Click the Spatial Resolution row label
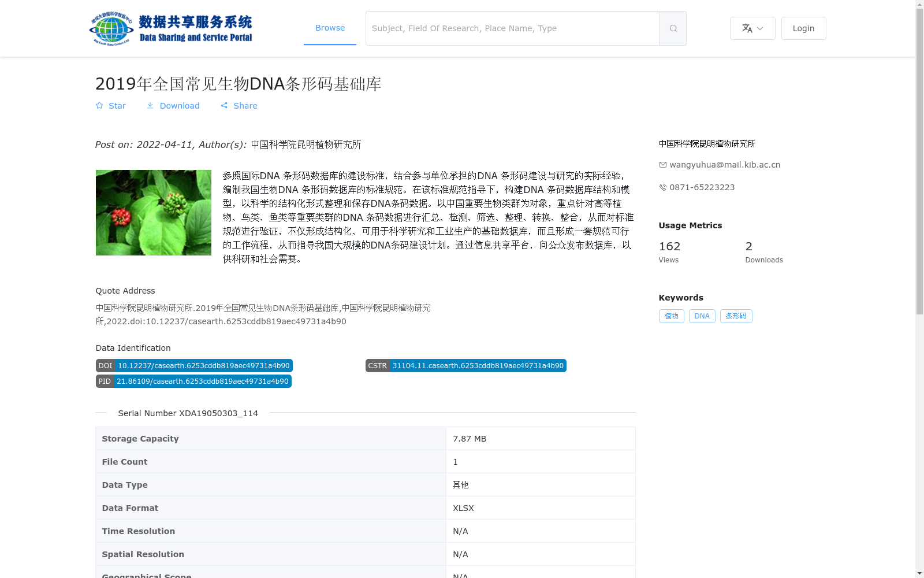This screenshot has height=578, width=924. 143,554
